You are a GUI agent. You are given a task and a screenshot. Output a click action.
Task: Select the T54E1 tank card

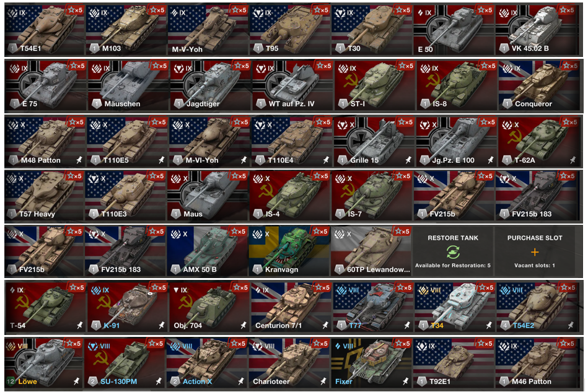[45, 30]
